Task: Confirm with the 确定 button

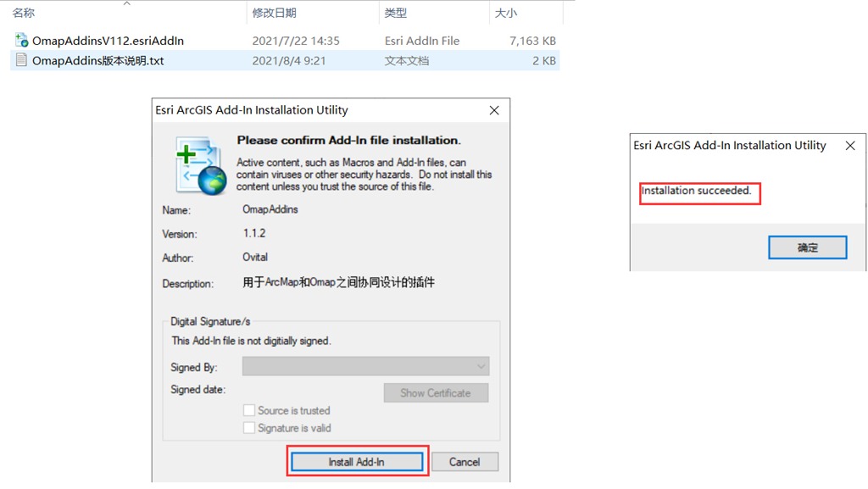Action: click(x=807, y=247)
